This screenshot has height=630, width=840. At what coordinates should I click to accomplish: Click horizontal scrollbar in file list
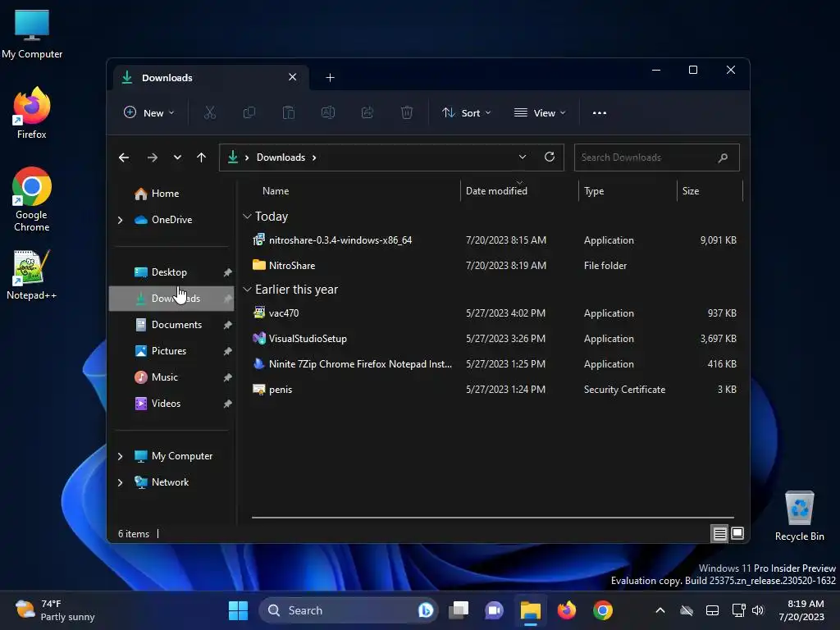tap(493, 518)
